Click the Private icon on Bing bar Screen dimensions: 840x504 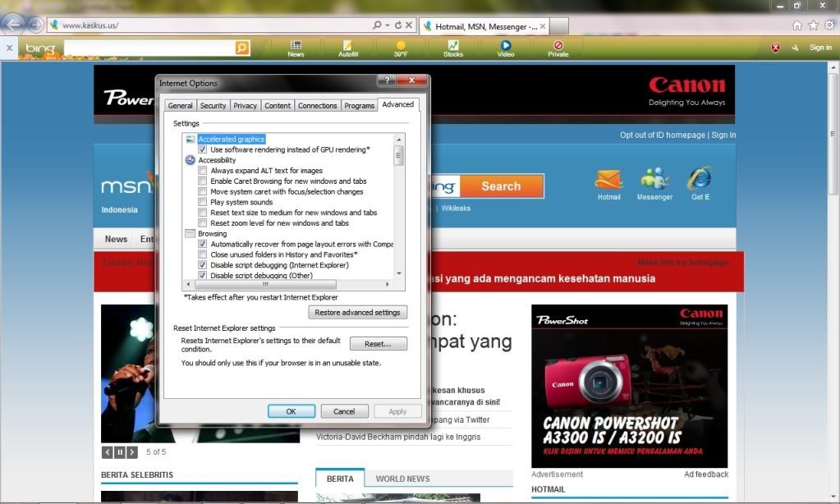(x=558, y=48)
